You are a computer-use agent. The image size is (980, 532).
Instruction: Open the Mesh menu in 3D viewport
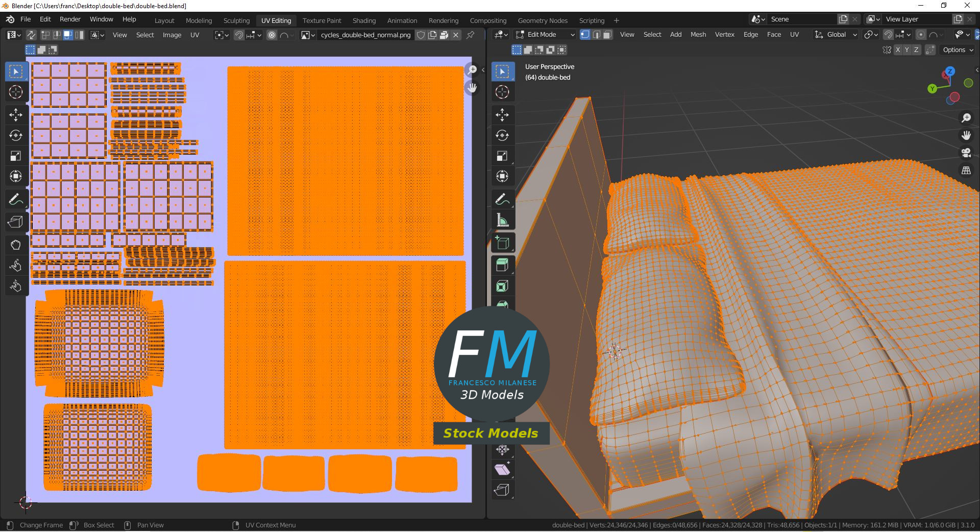click(x=698, y=35)
